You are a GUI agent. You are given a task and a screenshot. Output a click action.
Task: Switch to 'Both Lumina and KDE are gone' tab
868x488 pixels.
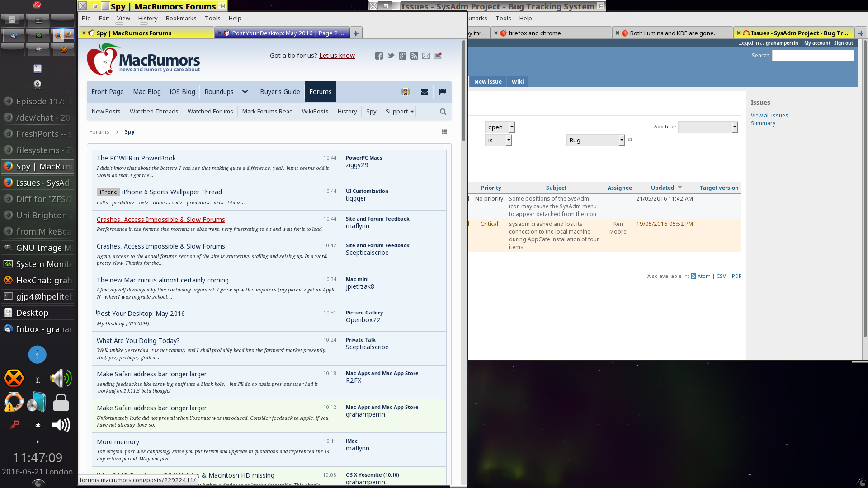pyautogui.click(x=673, y=33)
